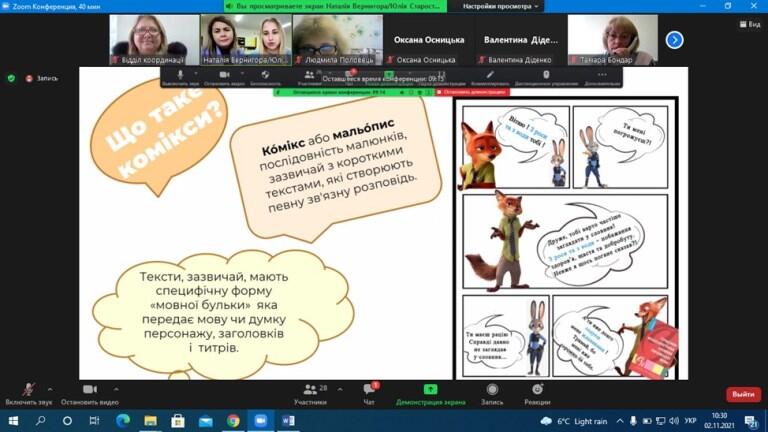Open volume control in system tray
The image size is (768, 432).
674,421
